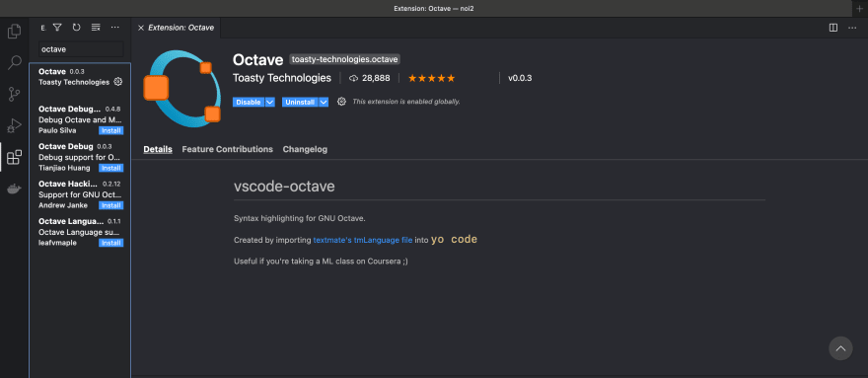Click the Toasty Technologies publisher link
This screenshot has height=378, width=868.
282,78
